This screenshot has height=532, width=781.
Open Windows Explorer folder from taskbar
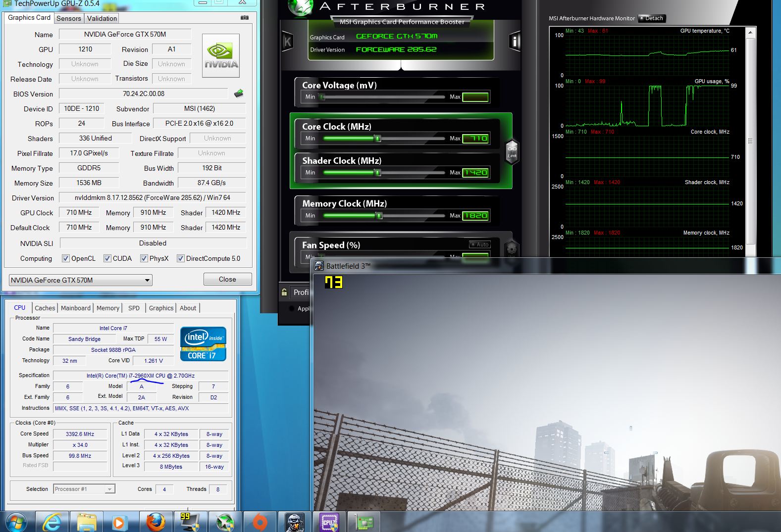pyautogui.click(x=87, y=522)
